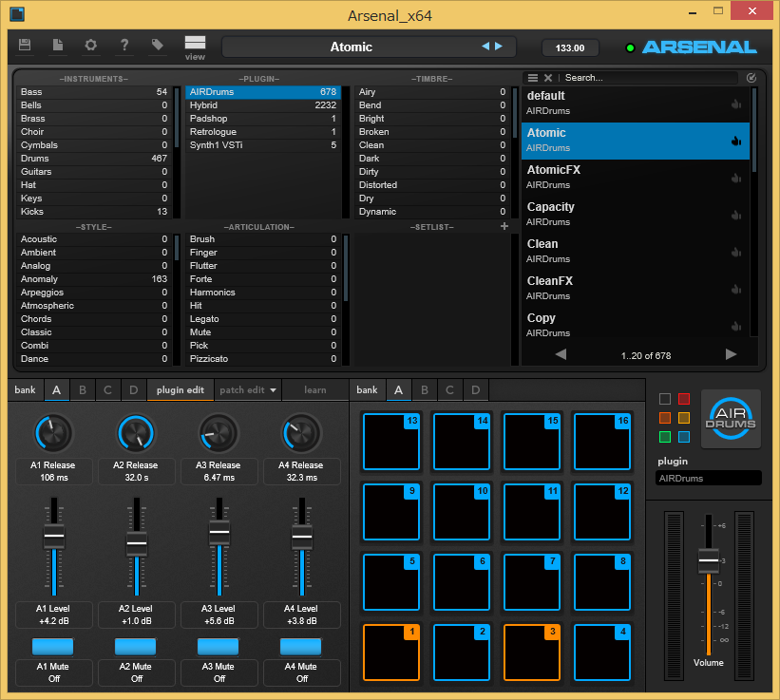Click the A3 Level fader handle
The image size is (780, 700).
(219, 532)
